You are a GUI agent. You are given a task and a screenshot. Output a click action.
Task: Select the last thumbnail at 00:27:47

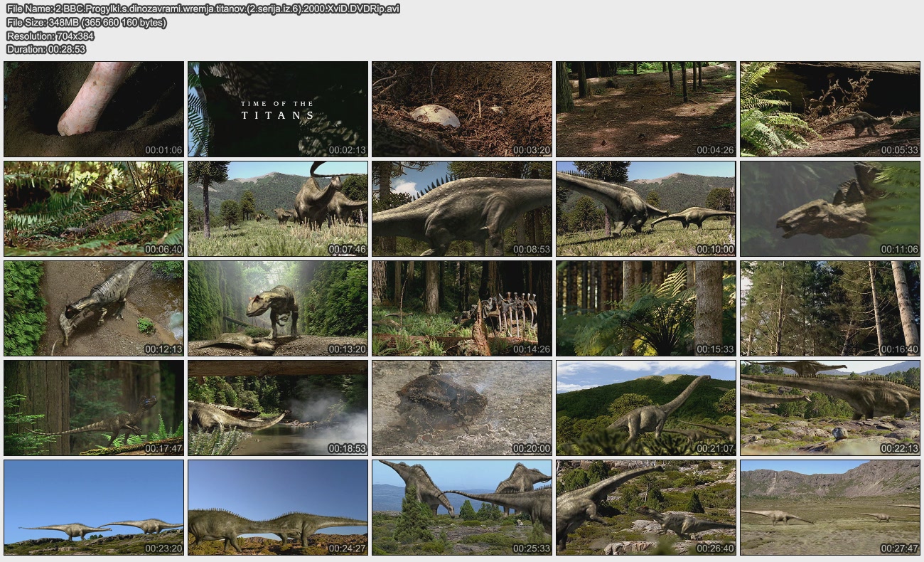pyautogui.click(x=829, y=507)
